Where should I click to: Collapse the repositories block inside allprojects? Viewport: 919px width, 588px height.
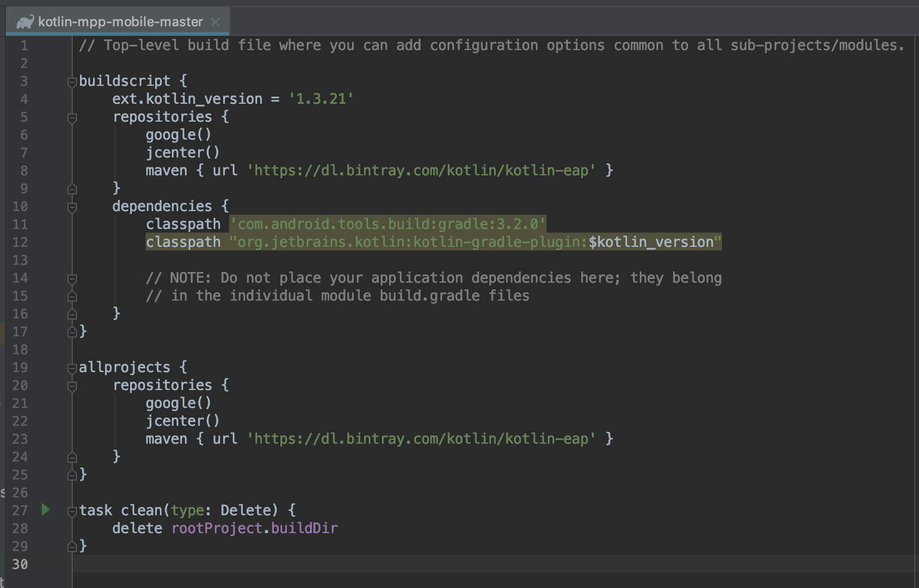tap(72, 386)
